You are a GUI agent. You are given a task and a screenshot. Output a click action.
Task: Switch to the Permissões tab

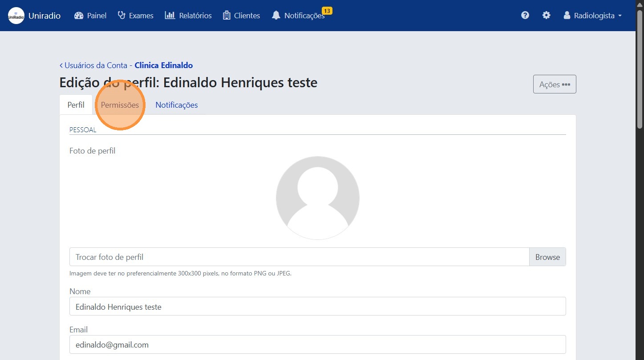tap(120, 105)
